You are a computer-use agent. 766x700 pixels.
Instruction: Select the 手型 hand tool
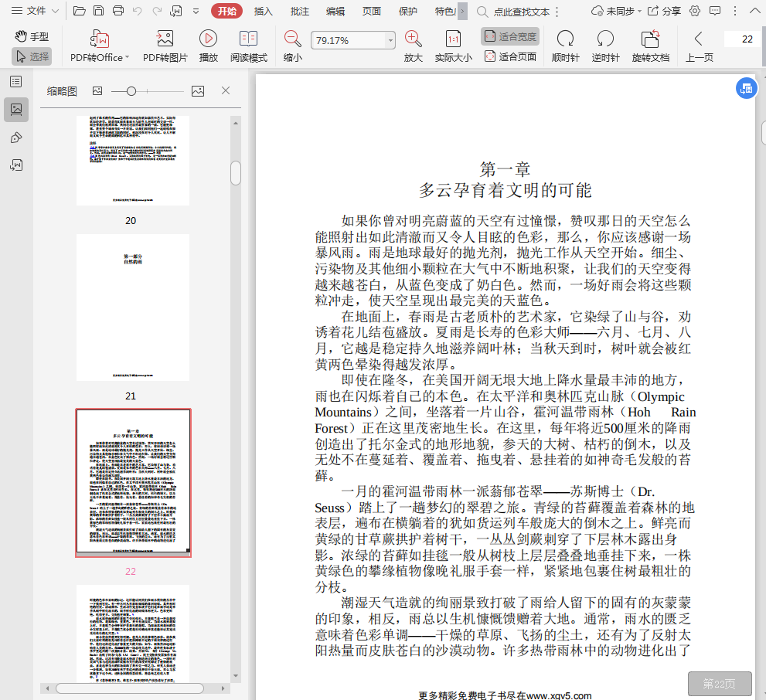point(32,36)
